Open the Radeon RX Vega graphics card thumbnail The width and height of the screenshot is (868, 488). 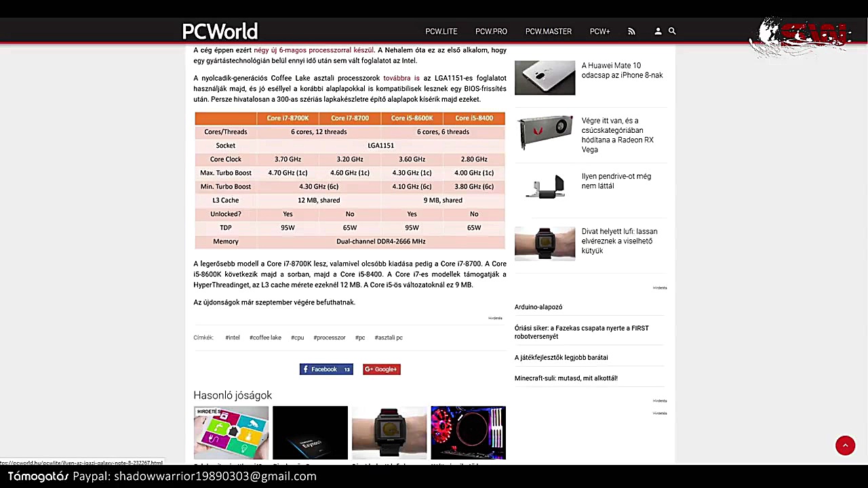(545, 133)
